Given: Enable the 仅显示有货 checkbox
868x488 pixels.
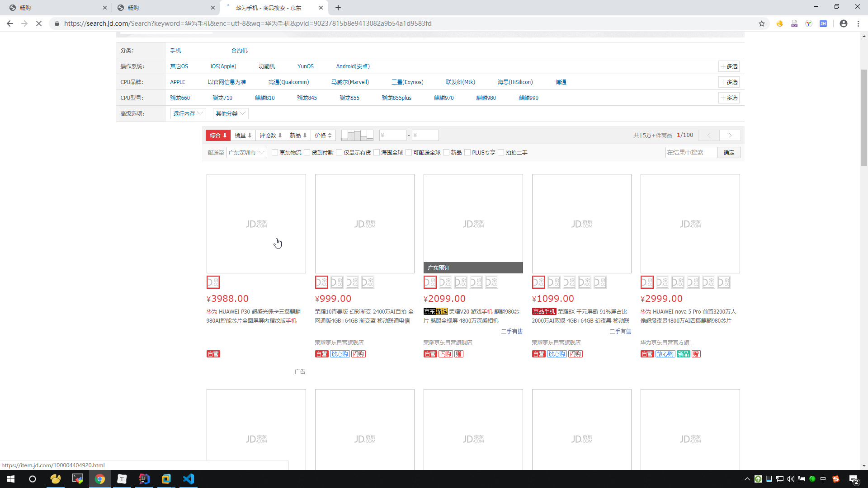Looking at the screenshot, I should click(x=339, y=153).
